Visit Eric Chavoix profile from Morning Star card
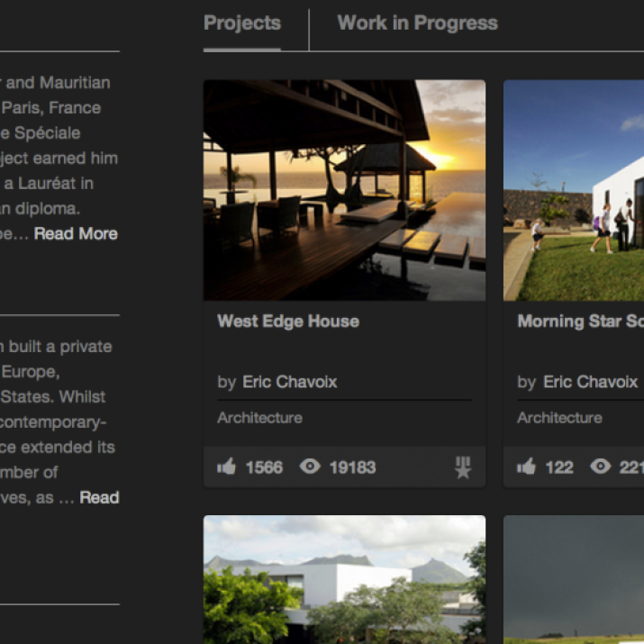This screenshot has width=644, height=644. click(590, 382)
